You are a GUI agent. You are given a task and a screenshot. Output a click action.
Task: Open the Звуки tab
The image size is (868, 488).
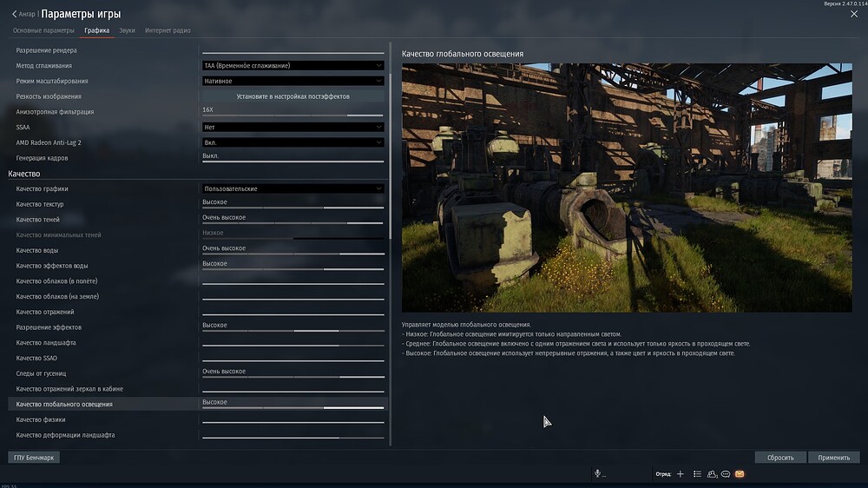click(x=127, y=30)
